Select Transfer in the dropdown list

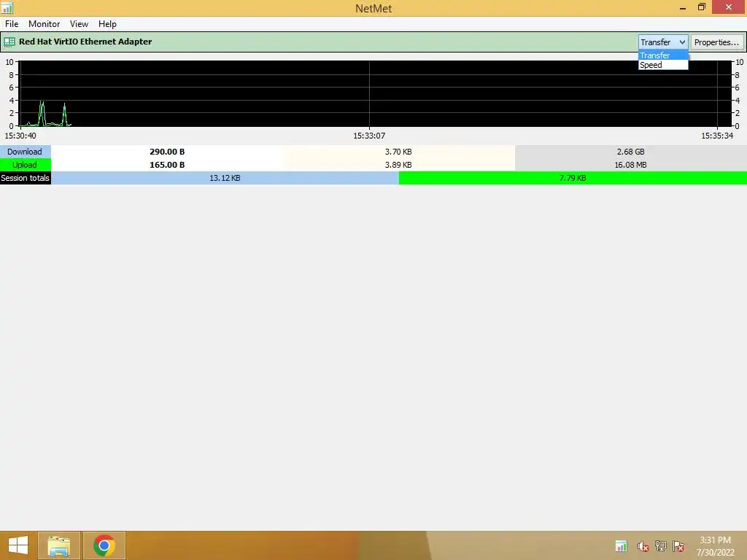663,55
